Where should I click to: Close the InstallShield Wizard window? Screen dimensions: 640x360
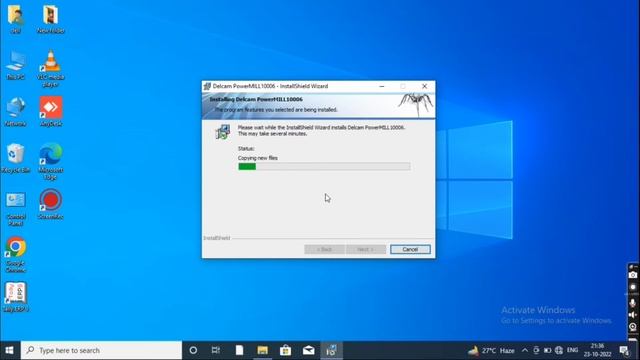point(424,86)
